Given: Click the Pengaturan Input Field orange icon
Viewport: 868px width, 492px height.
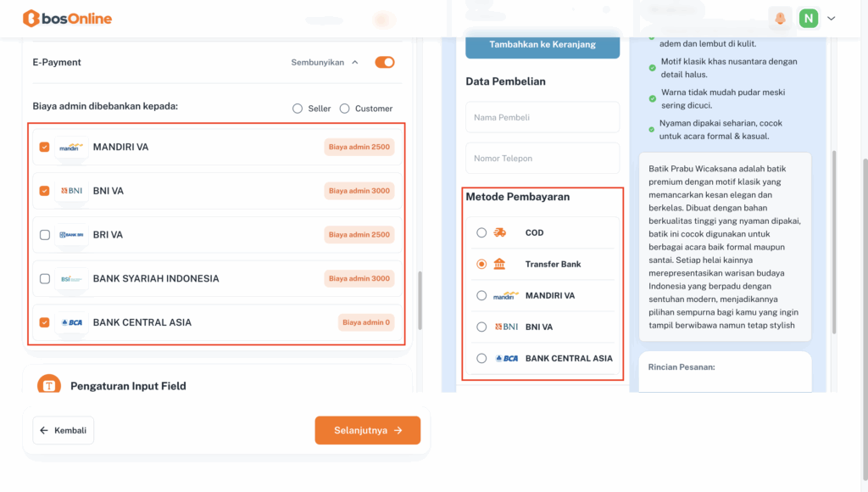Looking at the screenshot, I should 49,385.
